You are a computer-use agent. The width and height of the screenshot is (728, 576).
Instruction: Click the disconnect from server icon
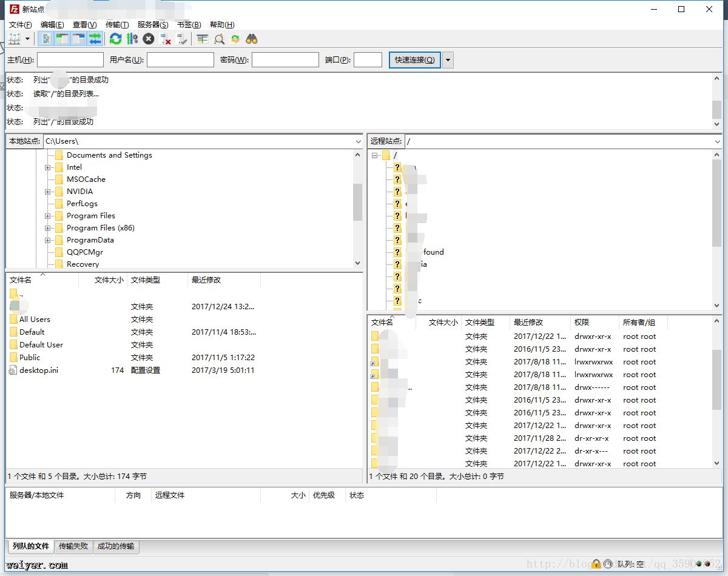pyautogui.click(x=165, y=39)
